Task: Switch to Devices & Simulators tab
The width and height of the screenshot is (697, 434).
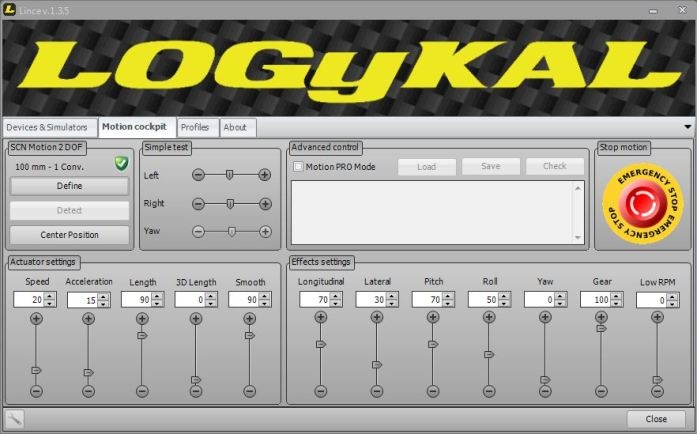Action: [50, 128]
